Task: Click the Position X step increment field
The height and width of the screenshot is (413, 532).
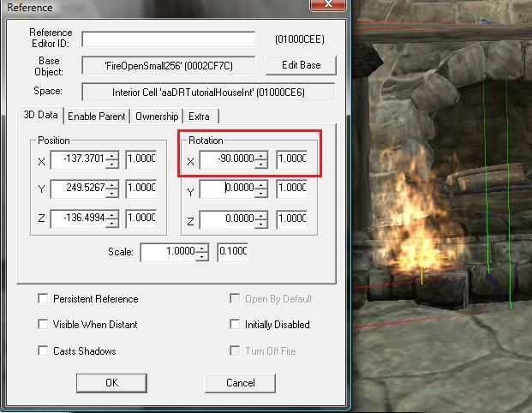Action: coord(141,159)
